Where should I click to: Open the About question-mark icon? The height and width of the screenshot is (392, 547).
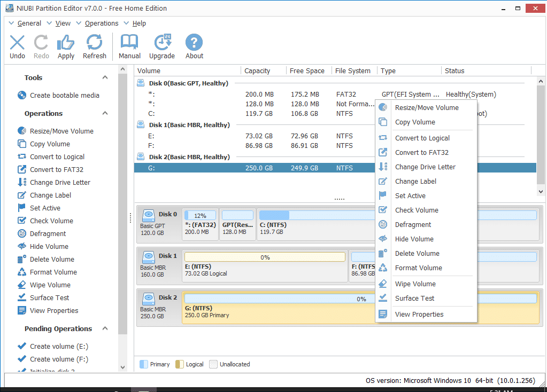(x=194, y=43)
